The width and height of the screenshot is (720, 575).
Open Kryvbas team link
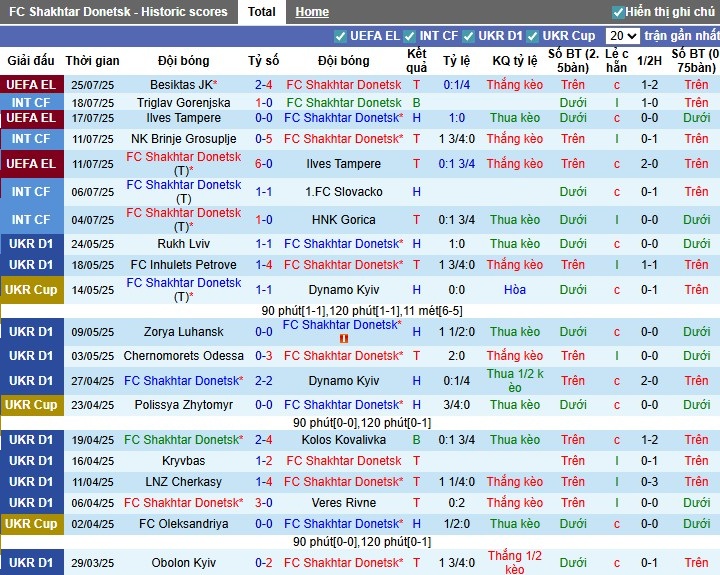pos(183,461)
